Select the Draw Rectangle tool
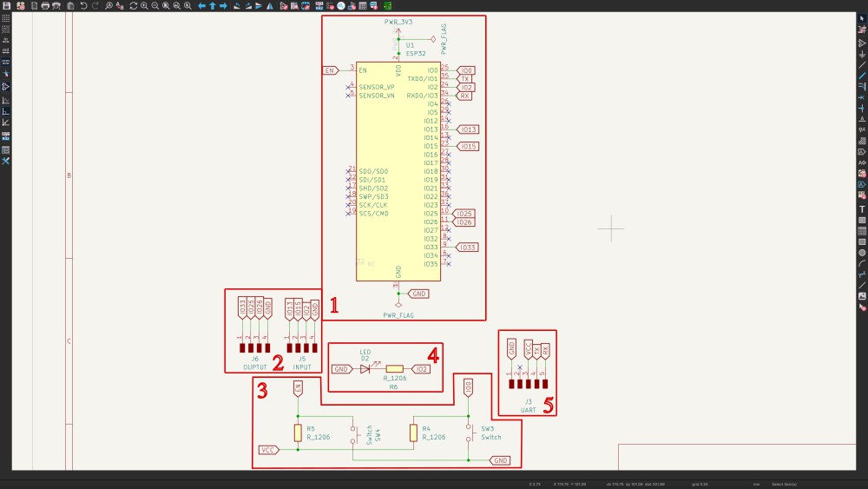The width and height of the screenshot is (868, 489). click(862, 242)
